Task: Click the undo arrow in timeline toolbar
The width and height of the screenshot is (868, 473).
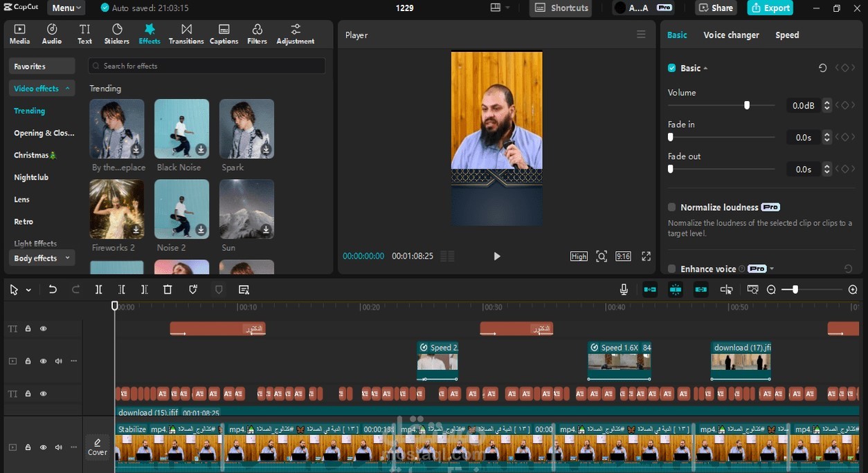Action: pos(53,290)
